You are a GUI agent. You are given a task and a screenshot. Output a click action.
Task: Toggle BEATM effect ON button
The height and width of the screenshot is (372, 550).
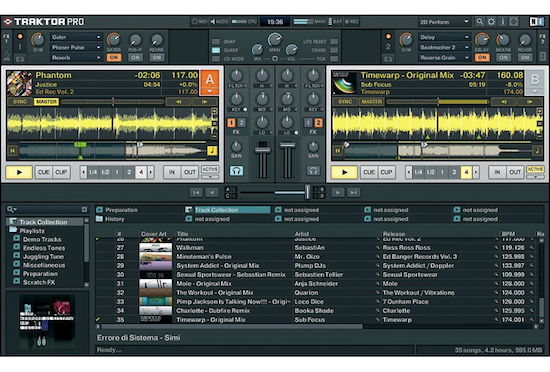click(503, 58)
